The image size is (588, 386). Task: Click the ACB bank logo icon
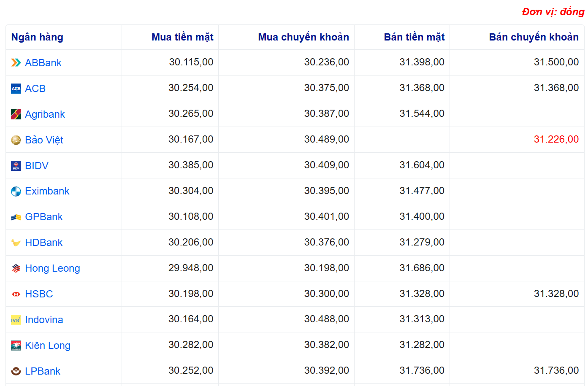click(16, 89)
